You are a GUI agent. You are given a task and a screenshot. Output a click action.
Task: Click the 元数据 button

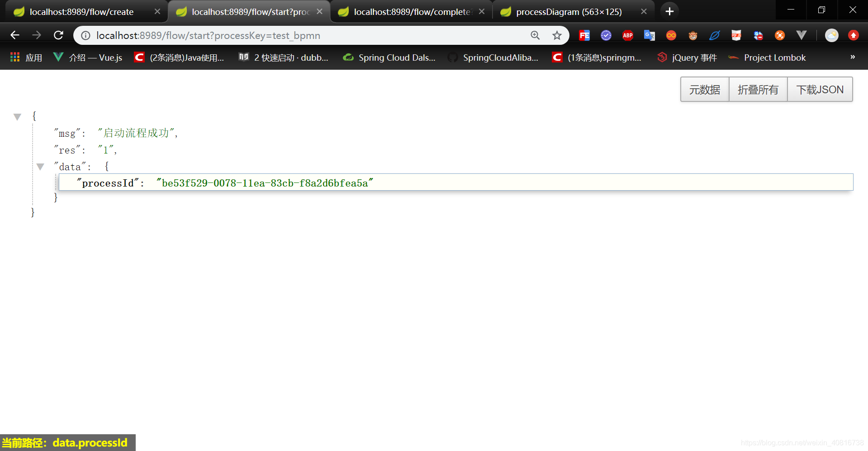[705, 90]
